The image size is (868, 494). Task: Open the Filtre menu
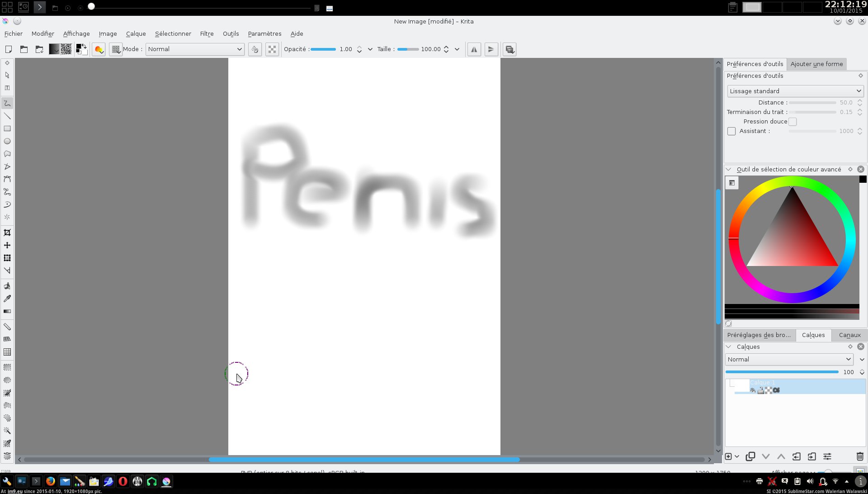[207, 34]
